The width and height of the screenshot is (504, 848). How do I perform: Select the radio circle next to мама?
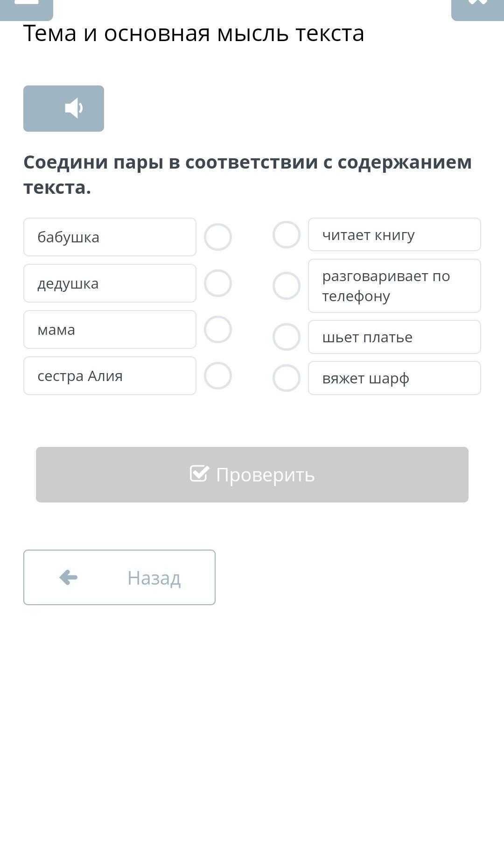click(x=218, y=330)
